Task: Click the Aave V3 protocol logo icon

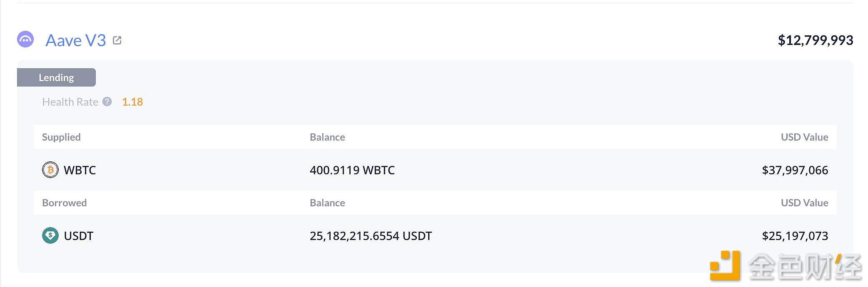Action: click(25, 40)
